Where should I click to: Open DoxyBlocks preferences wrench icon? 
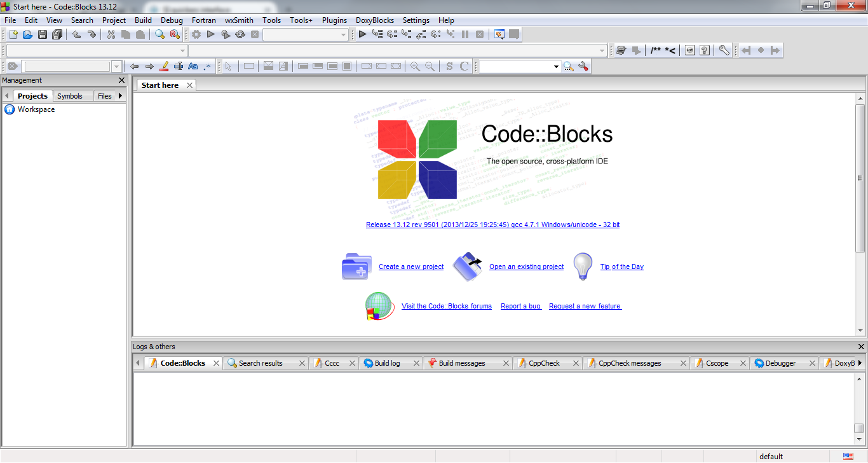tap(724, 50)
